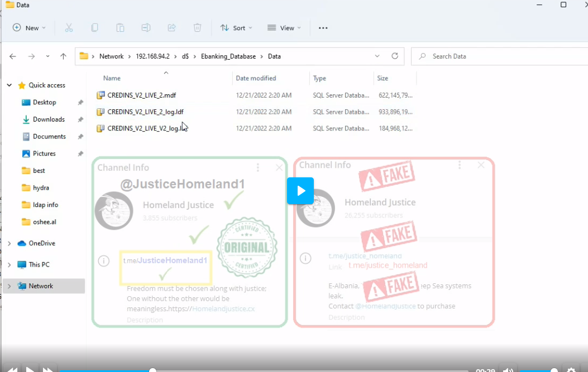This screenshot has height=372, width=588.
Task: Open the CREDINS_V2_LIVE_2.mdf file
Action: click(142, 95)
